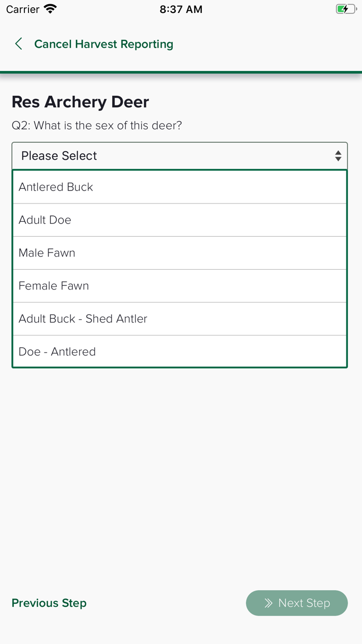Tap the Carrier status label

(23, 9)
